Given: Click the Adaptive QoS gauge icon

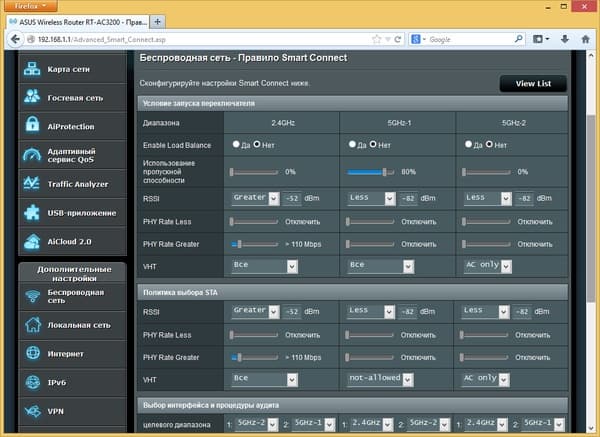Looking at the screenshot, I should [32, 155].
